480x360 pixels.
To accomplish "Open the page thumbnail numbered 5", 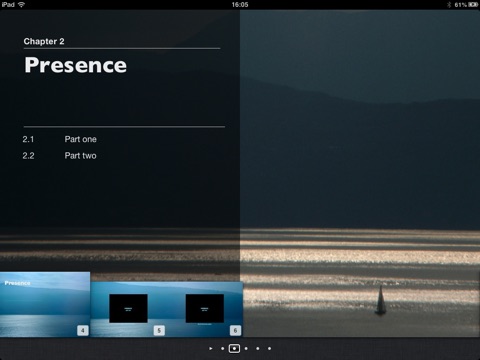I will [128, 309].
